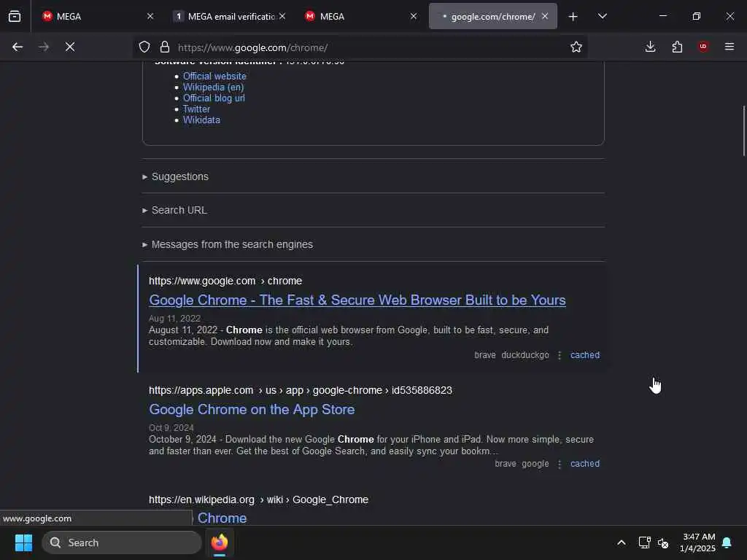Open the uBlock Origin extension icon

click(x=703, y=47)
